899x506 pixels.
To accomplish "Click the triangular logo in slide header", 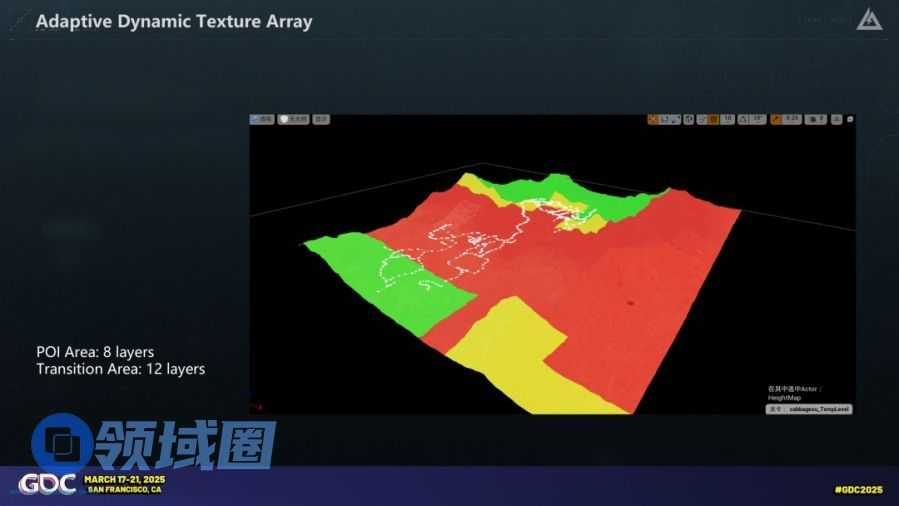I will (867, 19).
